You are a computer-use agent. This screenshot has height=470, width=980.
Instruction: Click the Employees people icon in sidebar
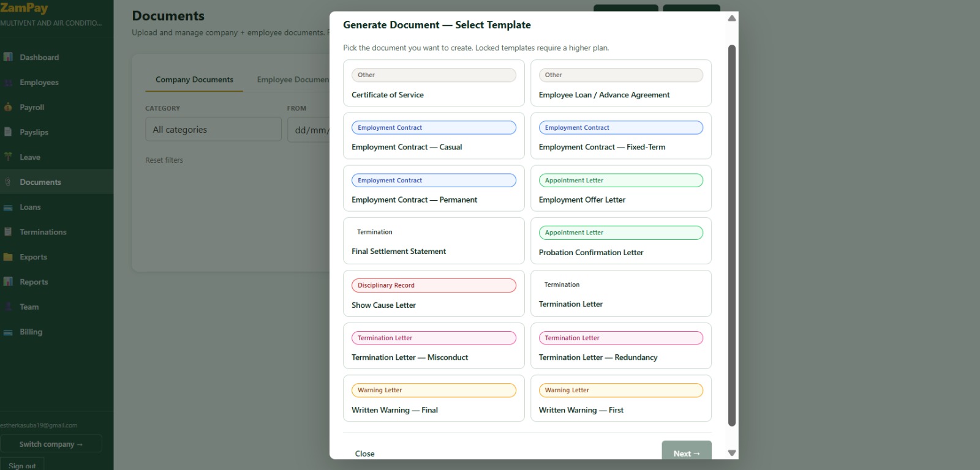(8, 82)
